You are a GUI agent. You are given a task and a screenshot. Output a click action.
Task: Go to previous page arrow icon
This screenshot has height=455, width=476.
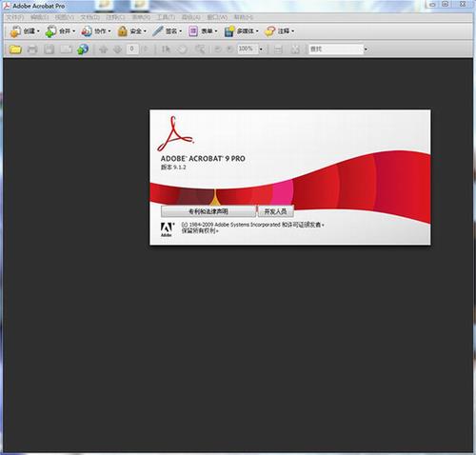coord(104,49)
